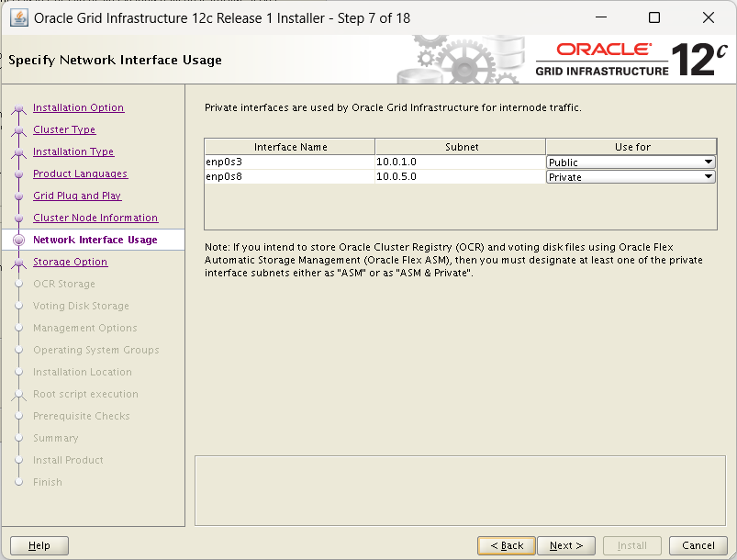This screenshot has width=737, height=560.
Task: Select the enp0s3 interface name cell
Action: 289,162
